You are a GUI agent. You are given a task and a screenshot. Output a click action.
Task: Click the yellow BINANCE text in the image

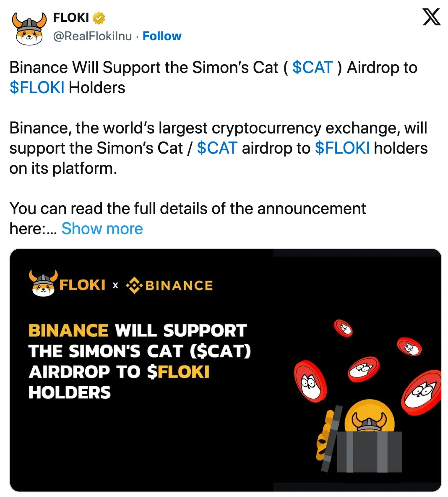67,330
